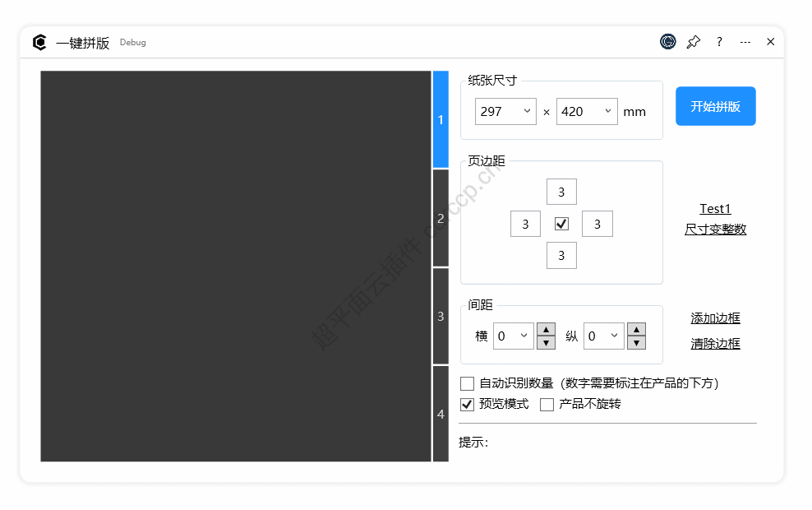
Task: Switch to page tab 2
Action: (441, 218)
